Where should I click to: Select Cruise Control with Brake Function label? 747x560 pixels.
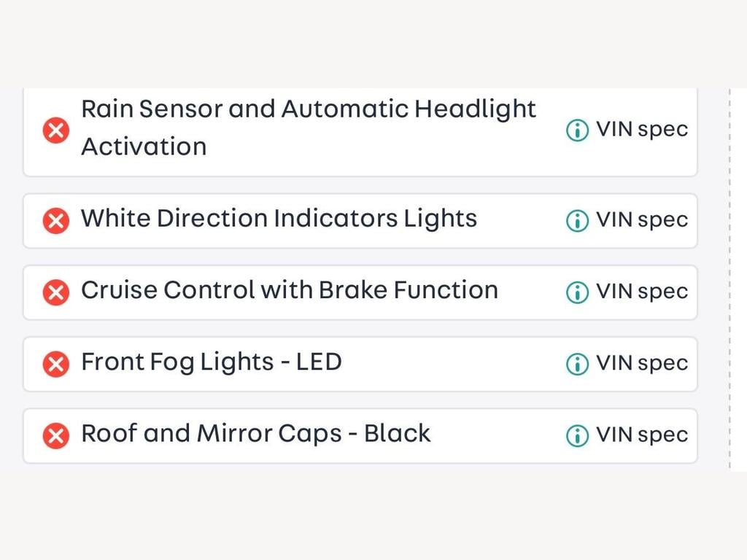(290, 290)
